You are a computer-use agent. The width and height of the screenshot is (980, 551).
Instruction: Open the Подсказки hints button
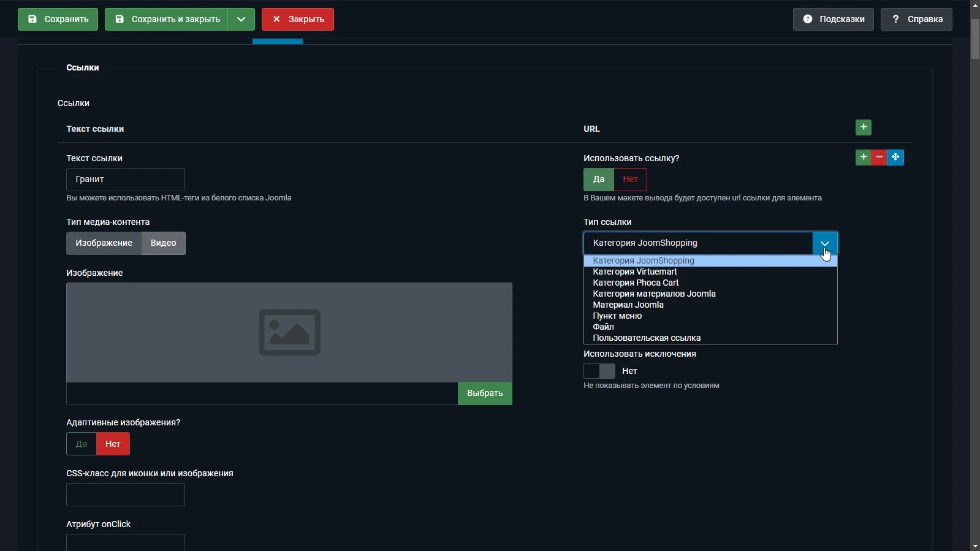[833, 19]
